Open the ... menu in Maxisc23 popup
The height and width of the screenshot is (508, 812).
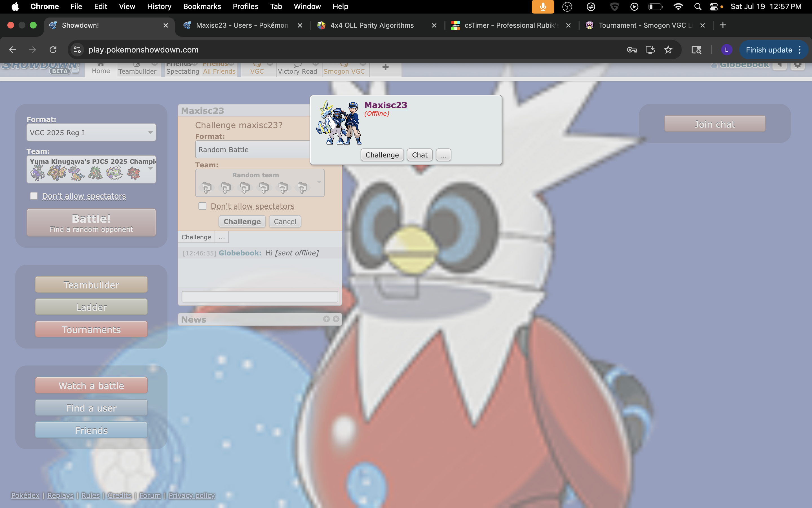(x=443, y=155)
